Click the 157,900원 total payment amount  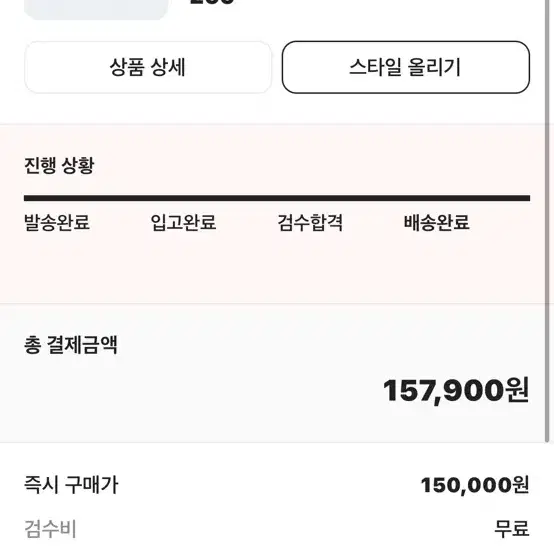click(x=456, y=391)
